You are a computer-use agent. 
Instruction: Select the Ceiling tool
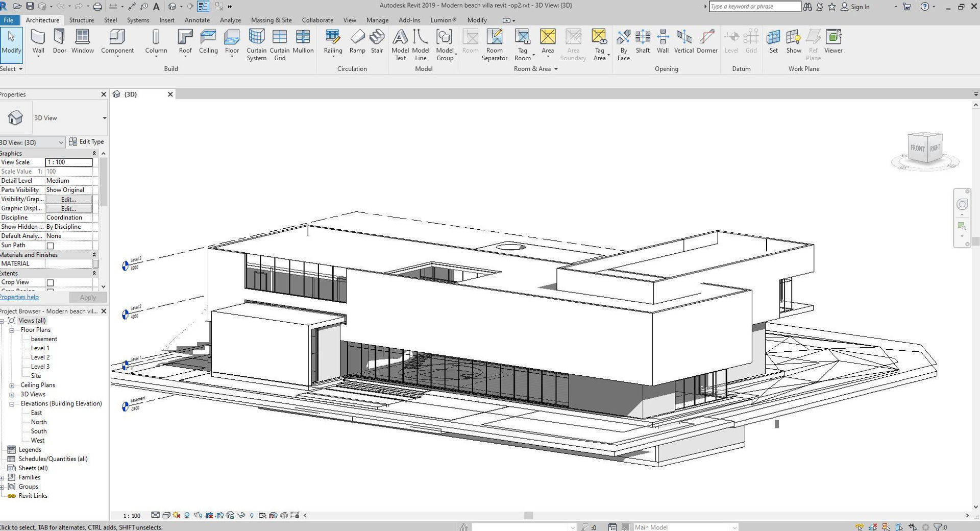click(x=208, y=42)
